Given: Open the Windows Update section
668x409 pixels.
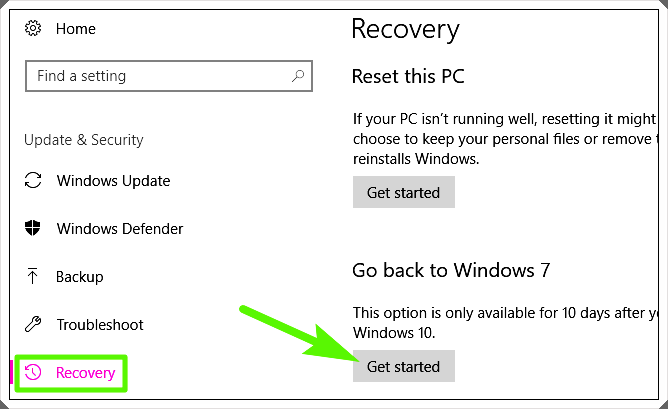Looking at the screenshot, I should (113, 181).
